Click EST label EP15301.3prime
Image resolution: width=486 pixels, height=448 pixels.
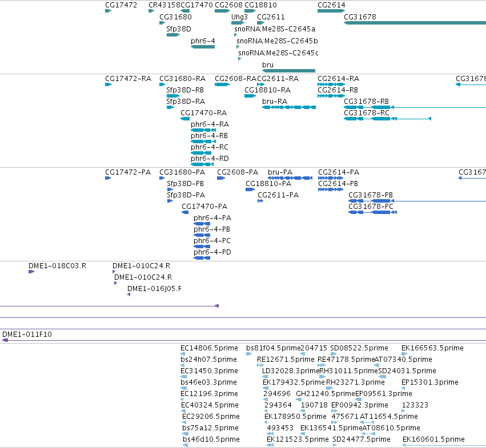click(x=429, y=382)
